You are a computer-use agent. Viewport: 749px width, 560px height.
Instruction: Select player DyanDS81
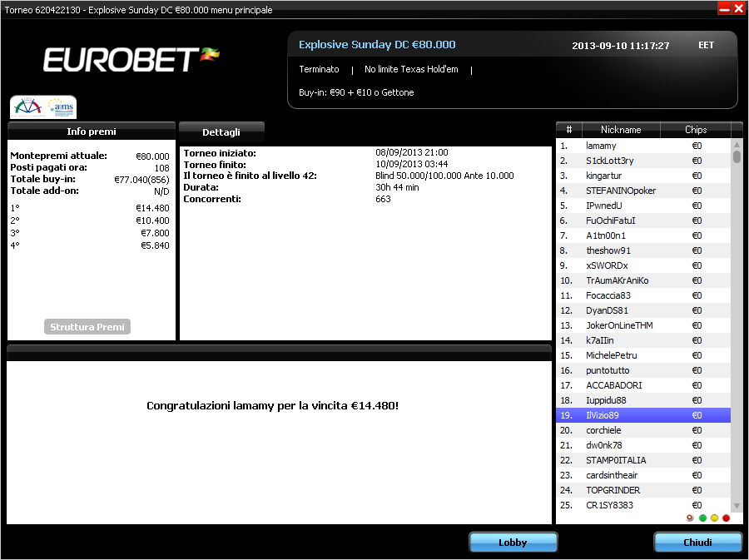[643, 310]
